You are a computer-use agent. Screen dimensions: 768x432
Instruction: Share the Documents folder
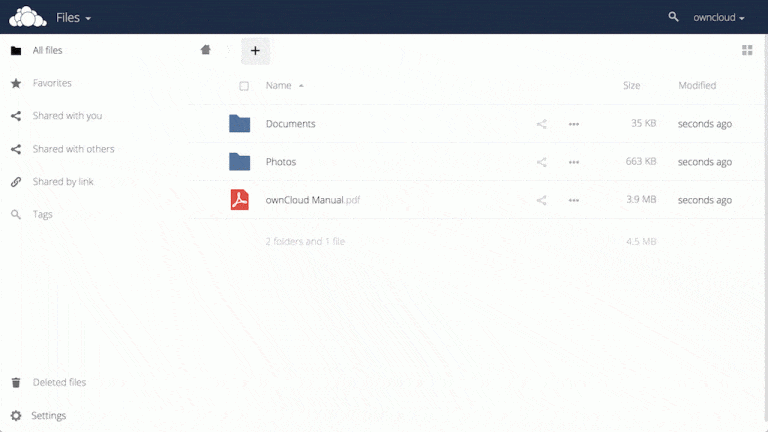[x=541, y=124]
